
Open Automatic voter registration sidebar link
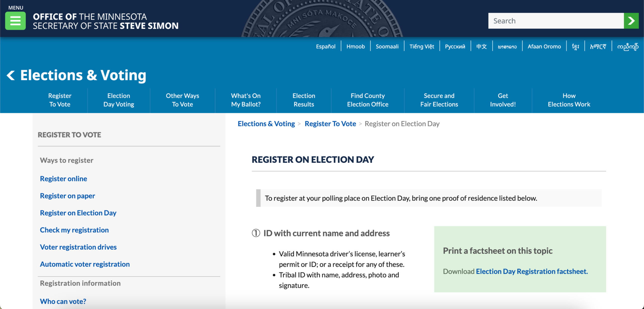85,264
